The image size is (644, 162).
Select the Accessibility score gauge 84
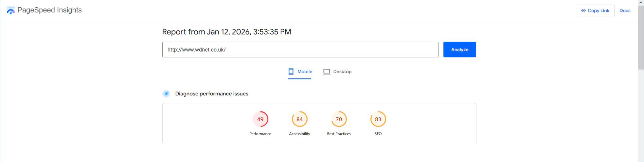300,119
